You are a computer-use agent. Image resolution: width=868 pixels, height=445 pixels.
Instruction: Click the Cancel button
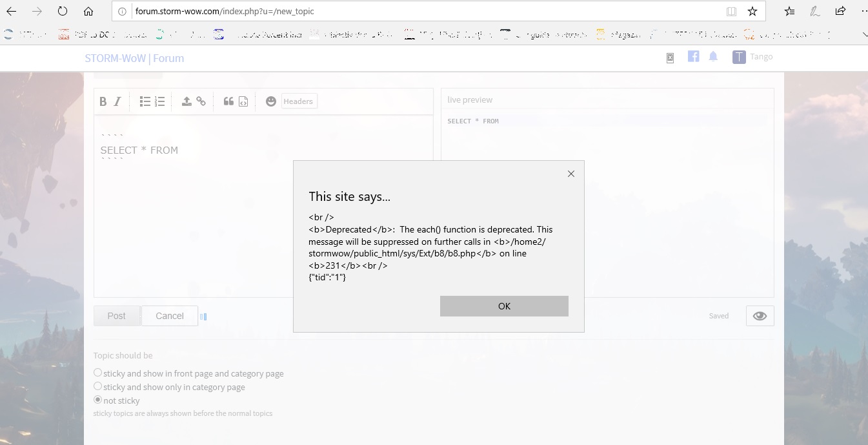tap(170, 316)
